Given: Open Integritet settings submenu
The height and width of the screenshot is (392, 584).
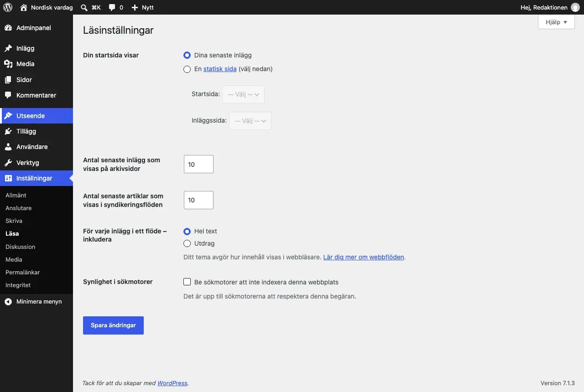Looking at the screenshot, I should [18, 285].
